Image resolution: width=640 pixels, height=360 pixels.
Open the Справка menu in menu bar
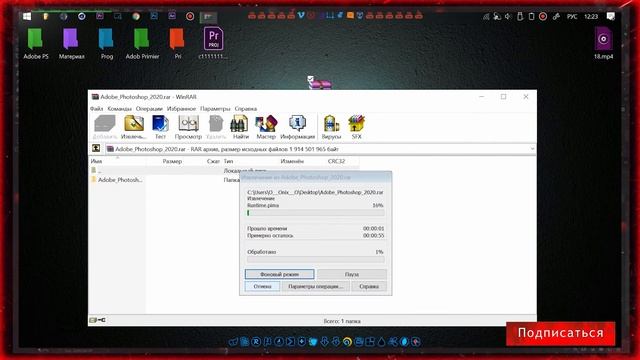(x=245, y=109)
